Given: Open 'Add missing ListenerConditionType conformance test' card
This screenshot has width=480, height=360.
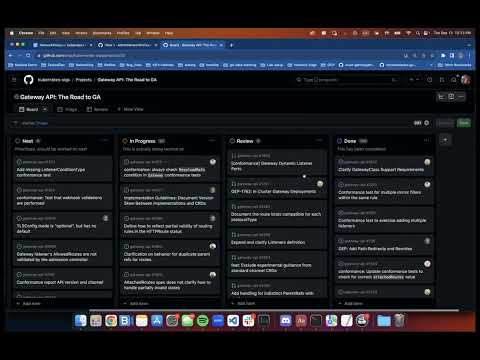Looking at the screenshot, I should click(x=63, y=169).
